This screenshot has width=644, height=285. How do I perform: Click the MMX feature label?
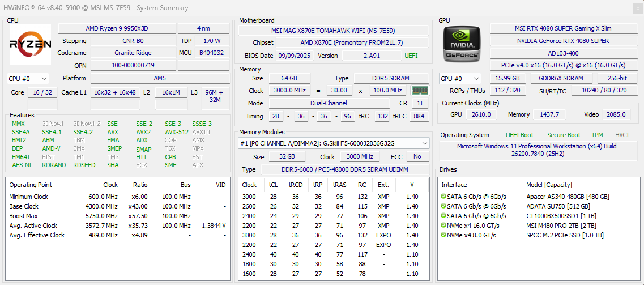[19, 124]
